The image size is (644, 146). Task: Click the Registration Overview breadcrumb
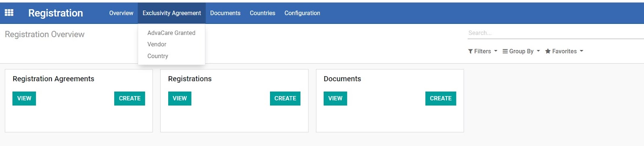pos(45,34)
